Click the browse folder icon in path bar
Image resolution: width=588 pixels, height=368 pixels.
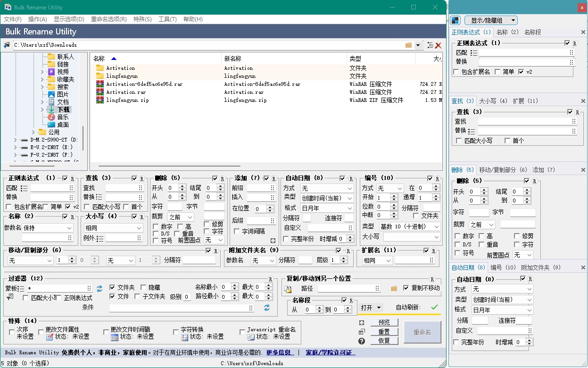click(408, 45)
